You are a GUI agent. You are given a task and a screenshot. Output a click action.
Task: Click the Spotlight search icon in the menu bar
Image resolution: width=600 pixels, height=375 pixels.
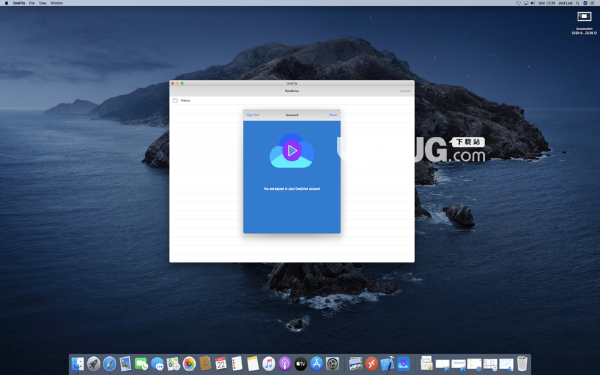578,3
